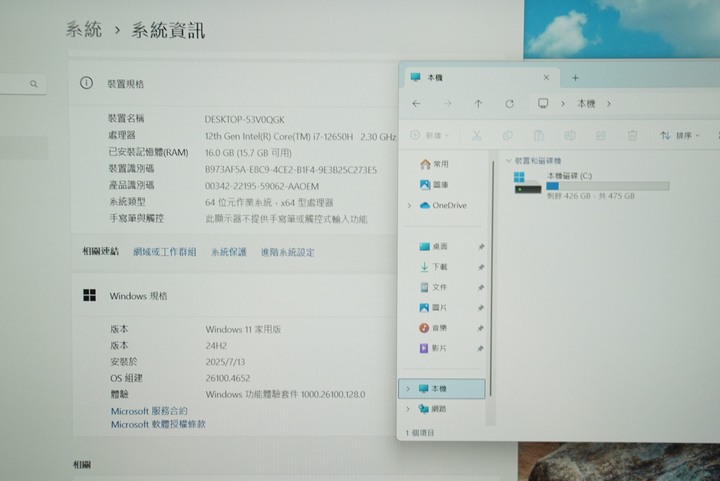
Task: Close the 本機 tab
Action: point(546,78)
